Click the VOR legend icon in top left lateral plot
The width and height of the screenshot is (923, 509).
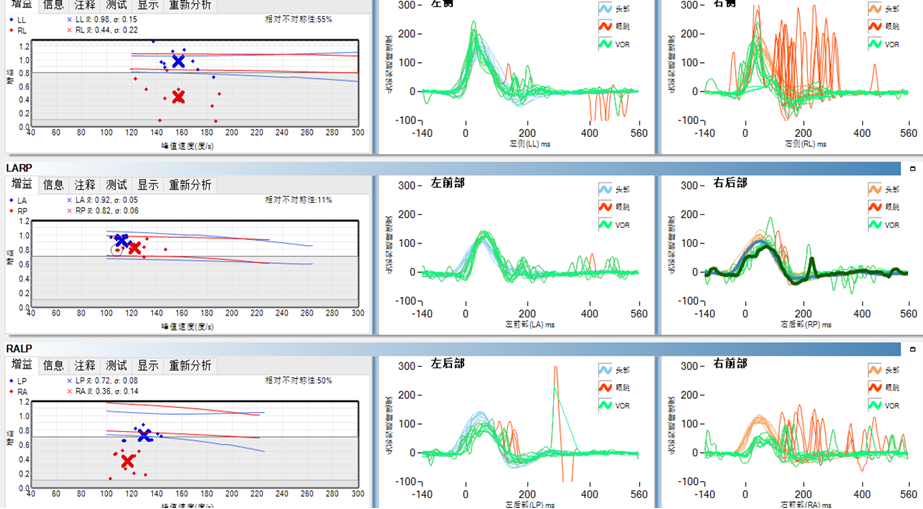606,44
